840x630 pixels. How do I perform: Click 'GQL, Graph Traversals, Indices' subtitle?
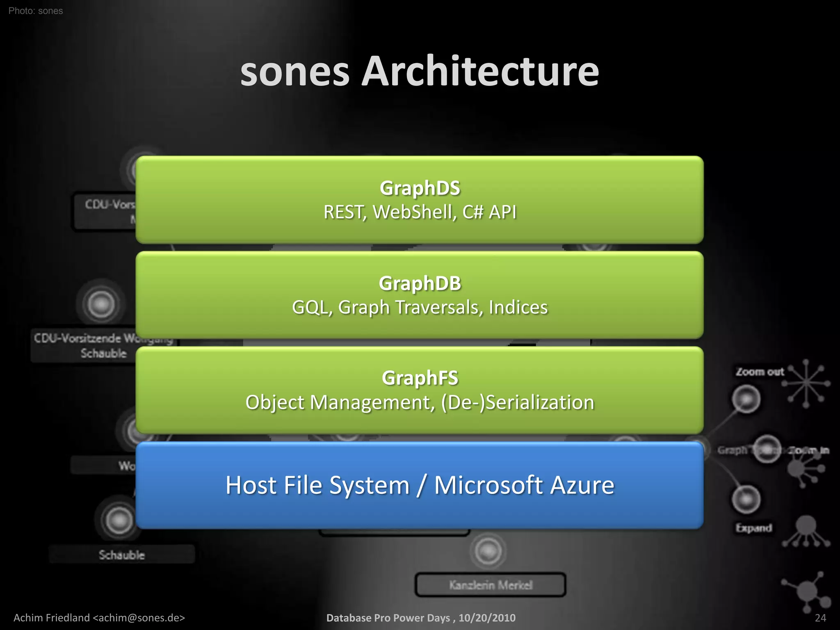(x=420, y=308)
